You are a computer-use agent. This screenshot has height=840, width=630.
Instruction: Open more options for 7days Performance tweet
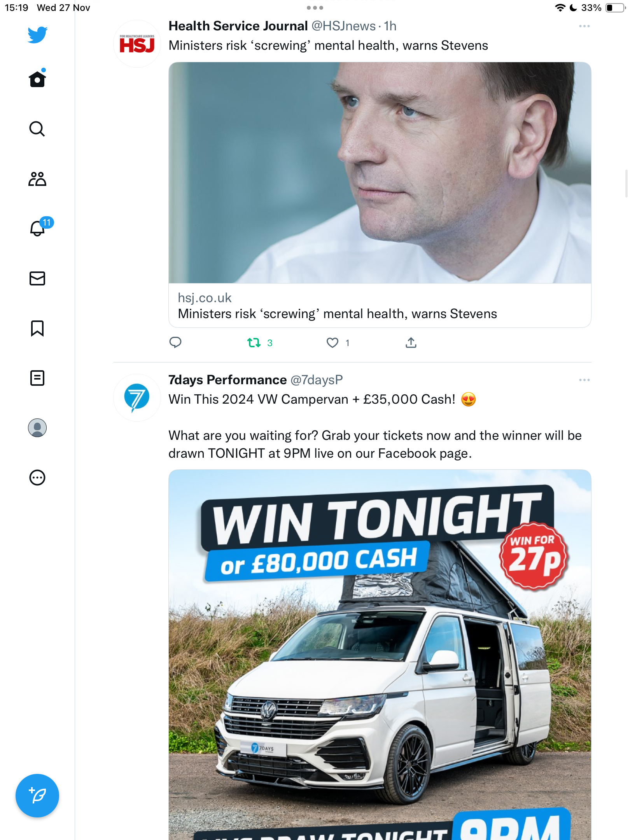pos(584,380)
